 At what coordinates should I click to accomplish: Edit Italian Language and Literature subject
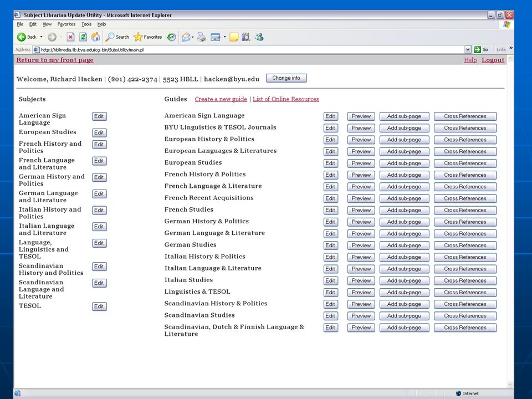pos(99,227)
